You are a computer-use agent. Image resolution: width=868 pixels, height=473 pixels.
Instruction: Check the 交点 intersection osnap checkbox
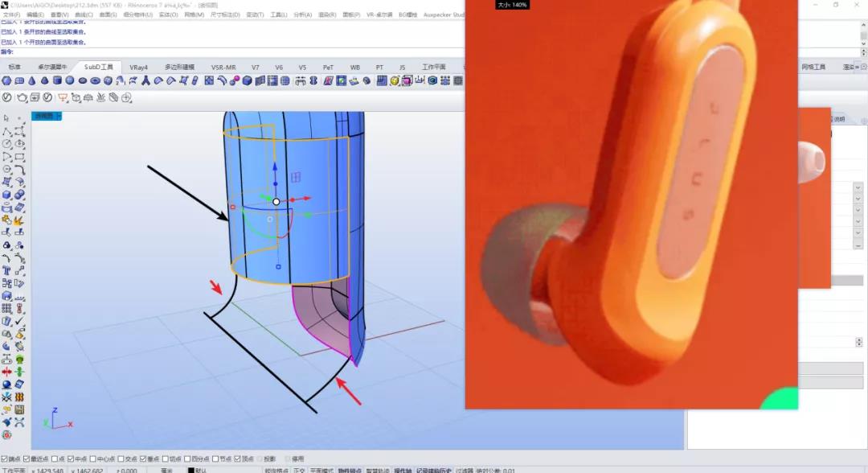pos(121,459)
